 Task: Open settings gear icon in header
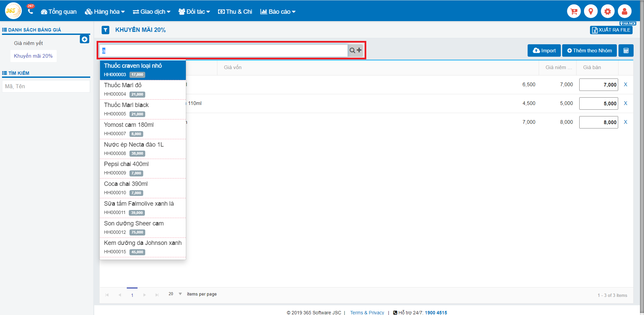(x=607, y=11)
